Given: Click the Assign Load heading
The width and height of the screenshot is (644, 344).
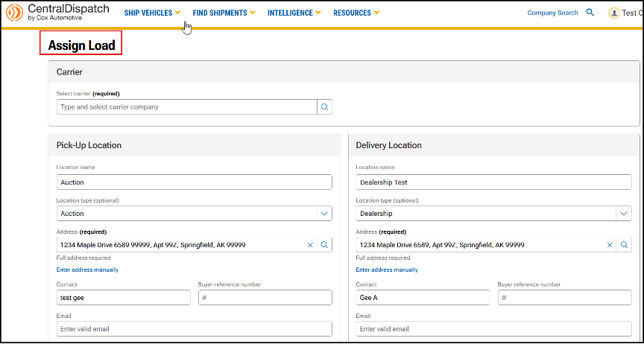Looking at the screenshot, I should pyautogui.click(x=81, y=45).
